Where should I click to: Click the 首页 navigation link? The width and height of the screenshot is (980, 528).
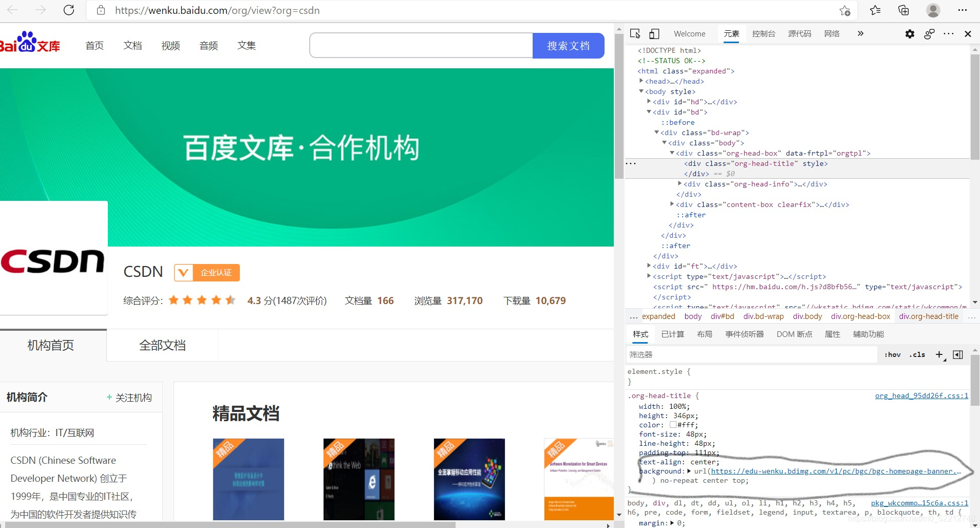(95, 46)
